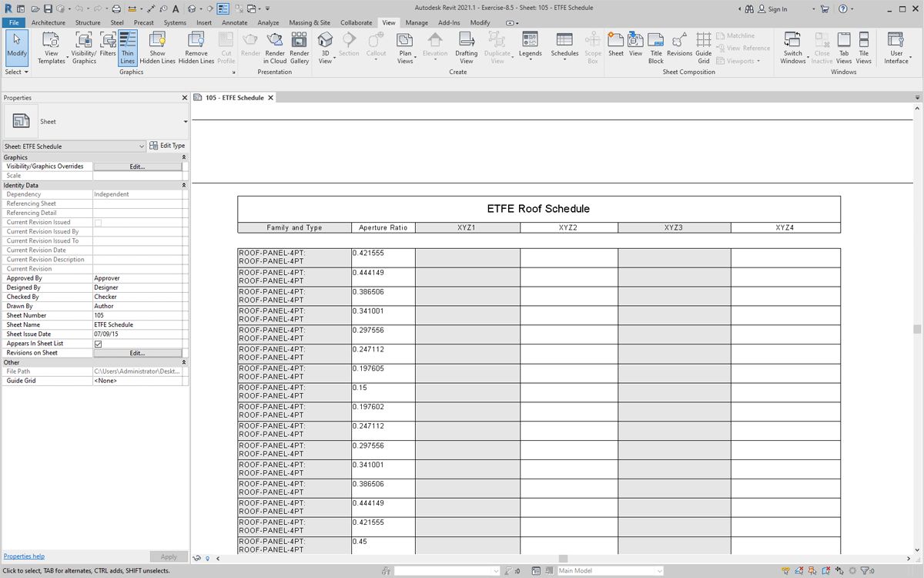924x578 pixels.
Task: Open the Sheet: ETFE Schedule type dropdown
Action: (142, 146)
